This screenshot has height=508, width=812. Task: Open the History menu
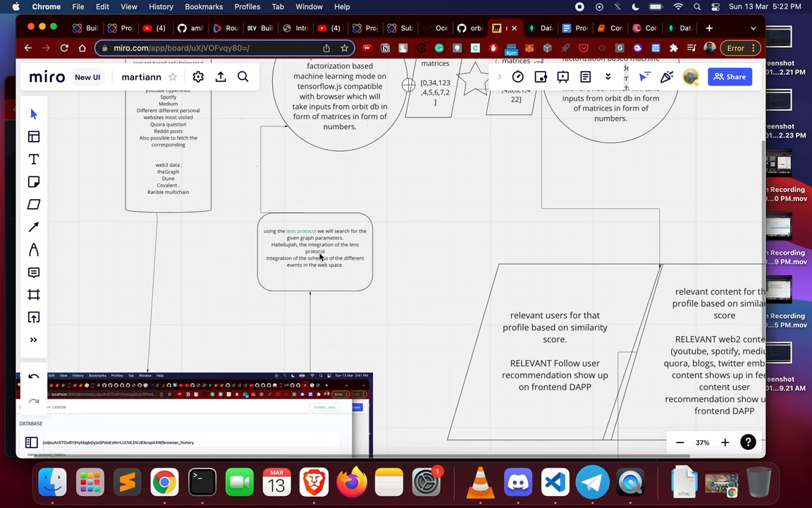click(x=161, y=7)
